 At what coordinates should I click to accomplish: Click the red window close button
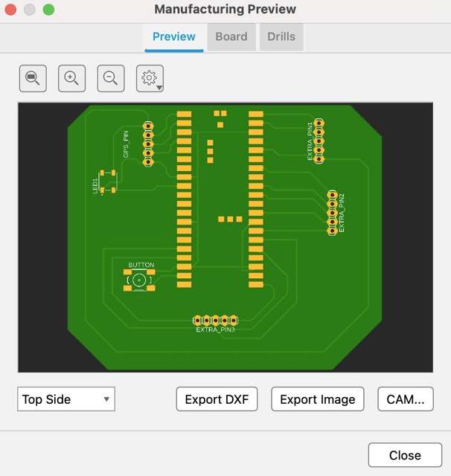click(10, 10)
